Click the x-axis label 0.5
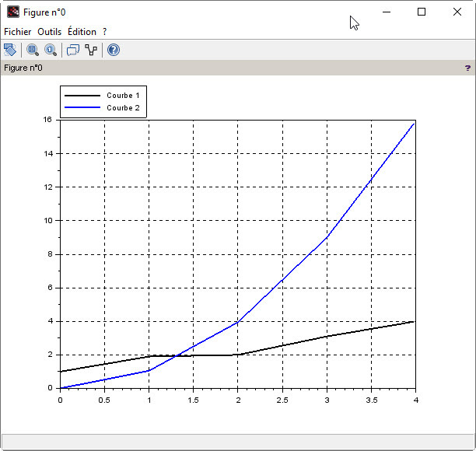476x451 pixels. tap(104, 400)
